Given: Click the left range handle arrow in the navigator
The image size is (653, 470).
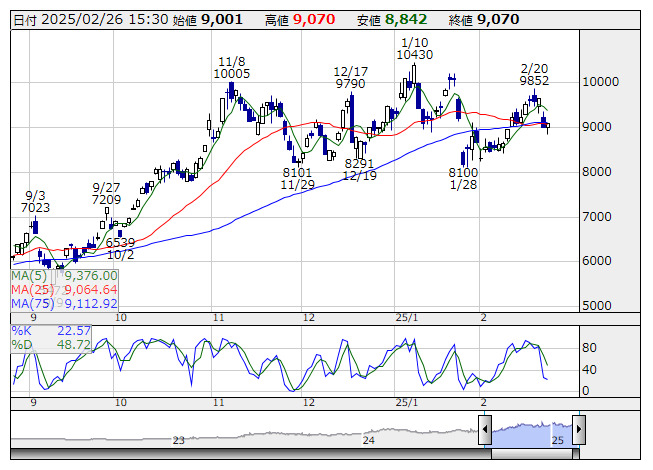Looking at the screenshot, I should 485,430.
